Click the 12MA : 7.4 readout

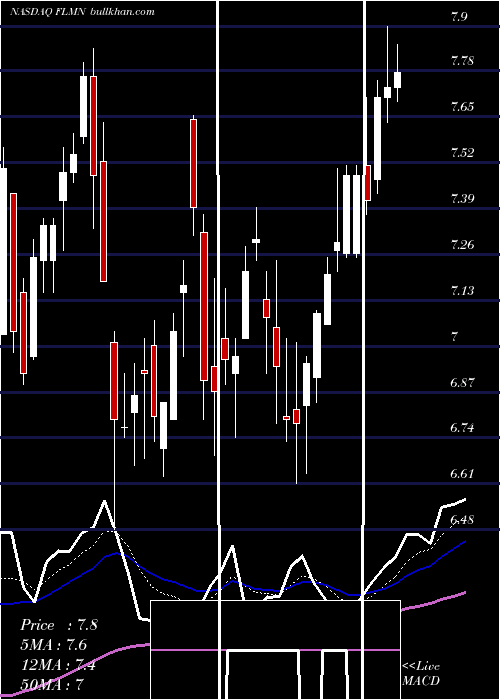pos(57,665)
